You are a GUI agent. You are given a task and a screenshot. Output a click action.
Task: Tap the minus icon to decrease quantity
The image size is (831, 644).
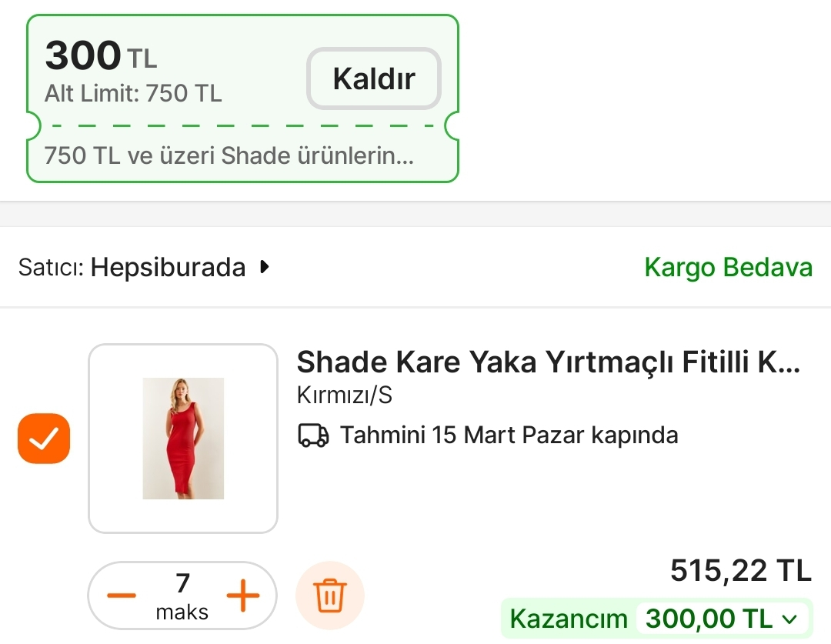click(x=121, y=593)
